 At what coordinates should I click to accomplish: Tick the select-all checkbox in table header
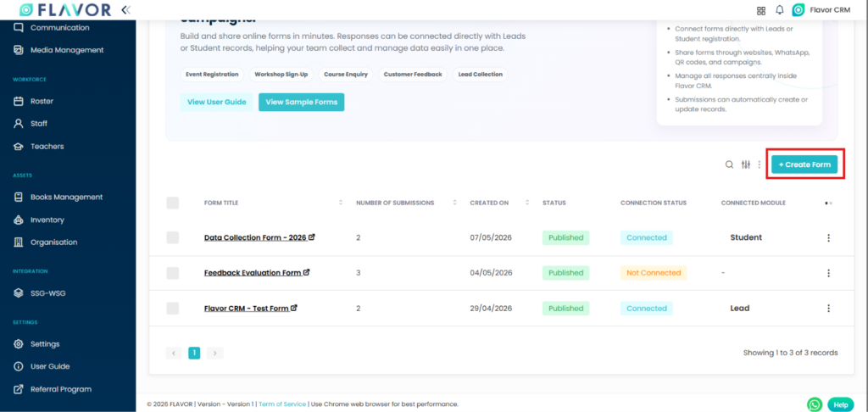[173, 203]
